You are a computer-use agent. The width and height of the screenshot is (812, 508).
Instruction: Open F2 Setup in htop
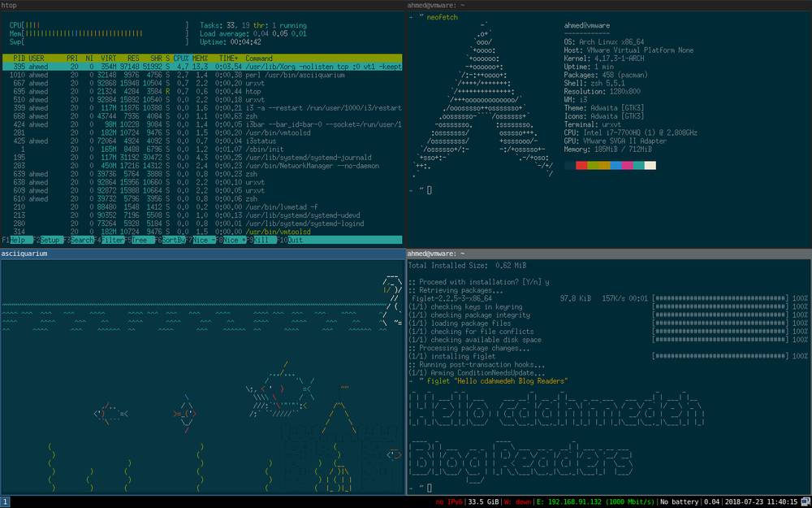pos(47,240)
